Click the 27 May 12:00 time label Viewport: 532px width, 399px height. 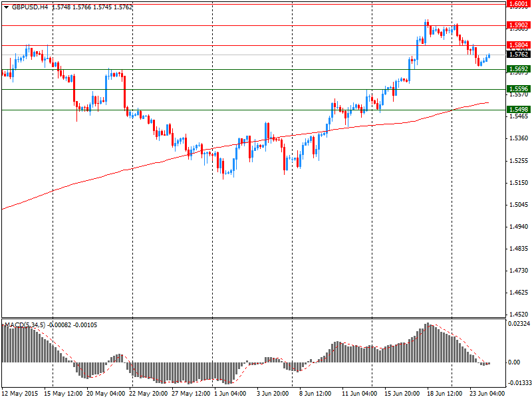click(191, 394)
